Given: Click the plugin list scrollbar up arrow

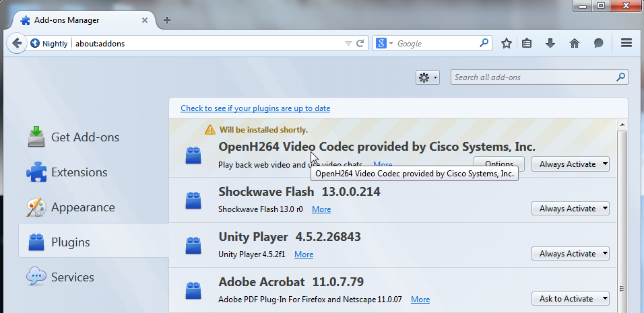Looking at the screenshot, I should [622, 125].
